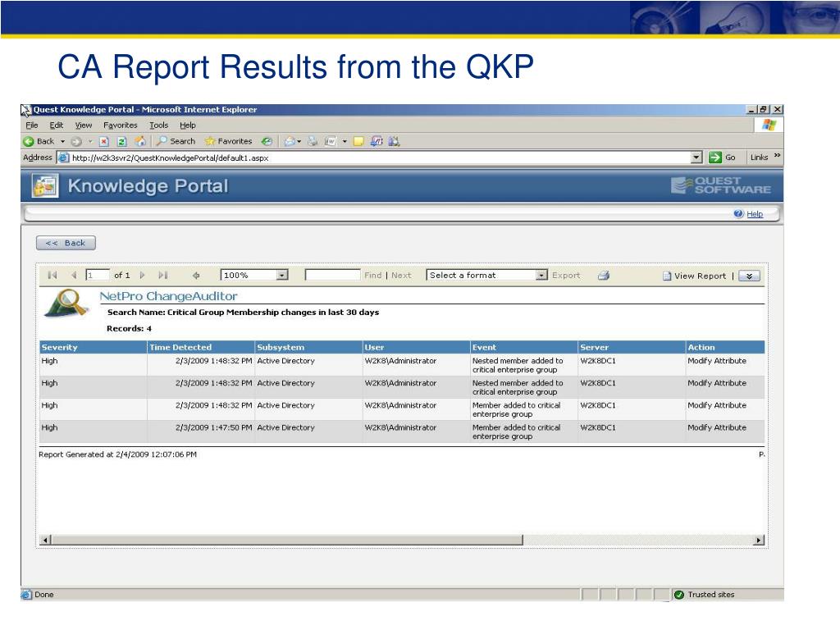Click the << Back button
Viewport: 840px width, 630px height.
(66, 243)
